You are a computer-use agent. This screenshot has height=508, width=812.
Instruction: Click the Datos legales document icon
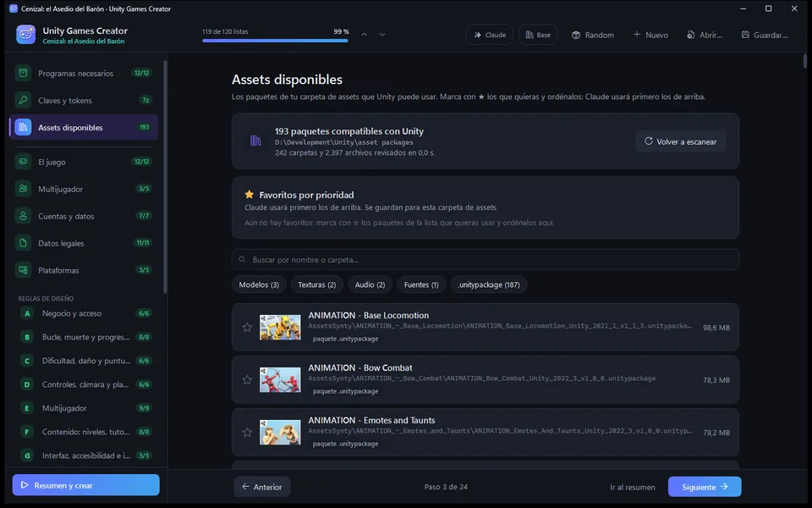coord(23,243)
